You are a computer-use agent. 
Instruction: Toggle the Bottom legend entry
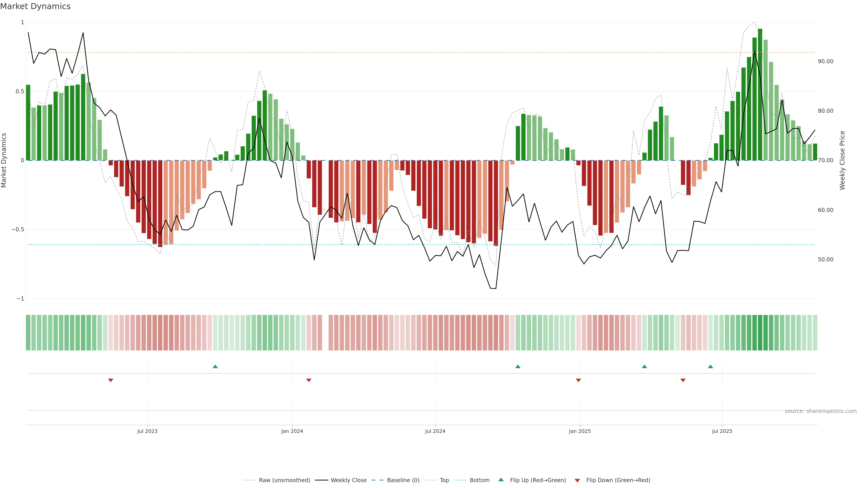479,480
